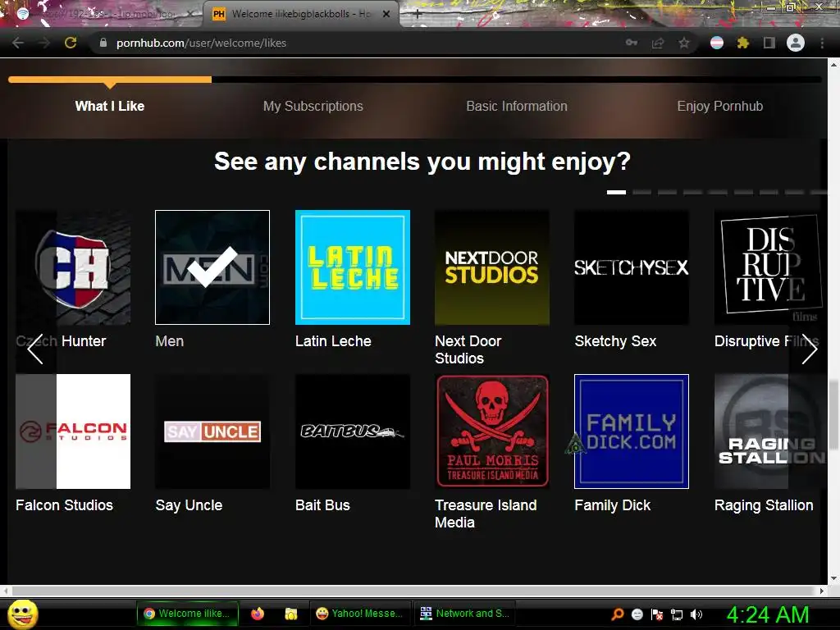Click the flag with red X tray icon
The image size is (840, 630).
tap(657, 614)
